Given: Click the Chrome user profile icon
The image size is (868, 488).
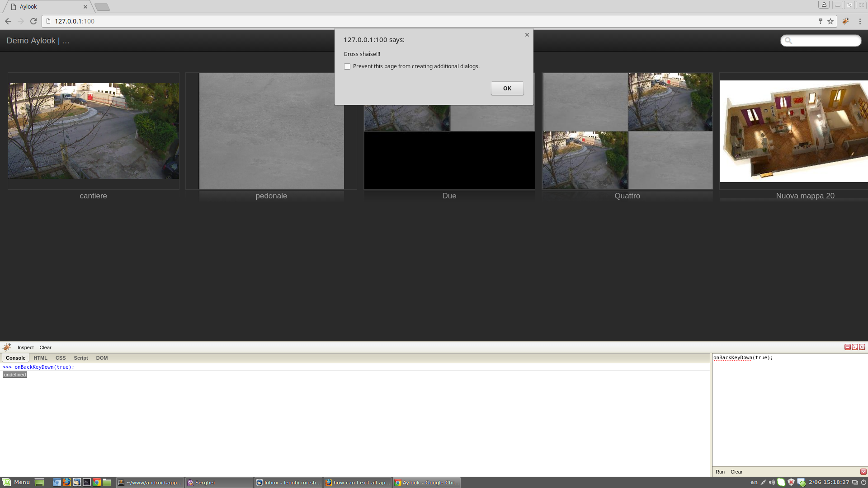Looking at the screenshot, I should [824, 5].
